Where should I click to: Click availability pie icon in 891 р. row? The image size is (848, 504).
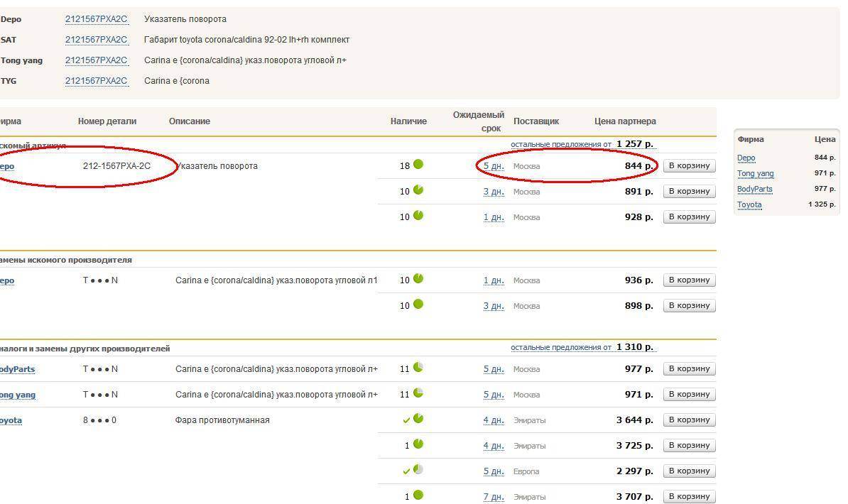coord(418,190)
